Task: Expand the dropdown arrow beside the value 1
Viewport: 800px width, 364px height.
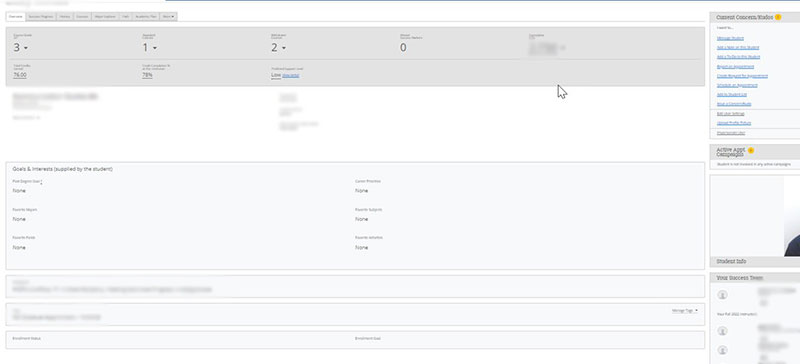Action: pos(155,48)
